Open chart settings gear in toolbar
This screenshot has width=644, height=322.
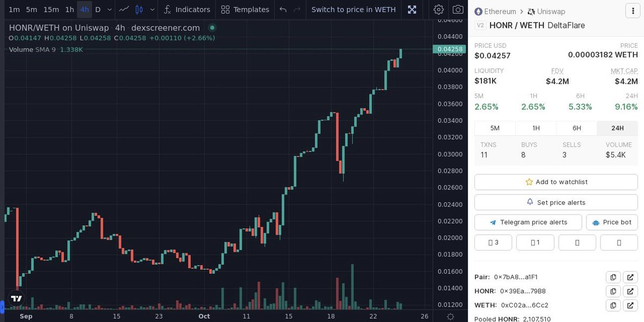[x=438, y=9]
